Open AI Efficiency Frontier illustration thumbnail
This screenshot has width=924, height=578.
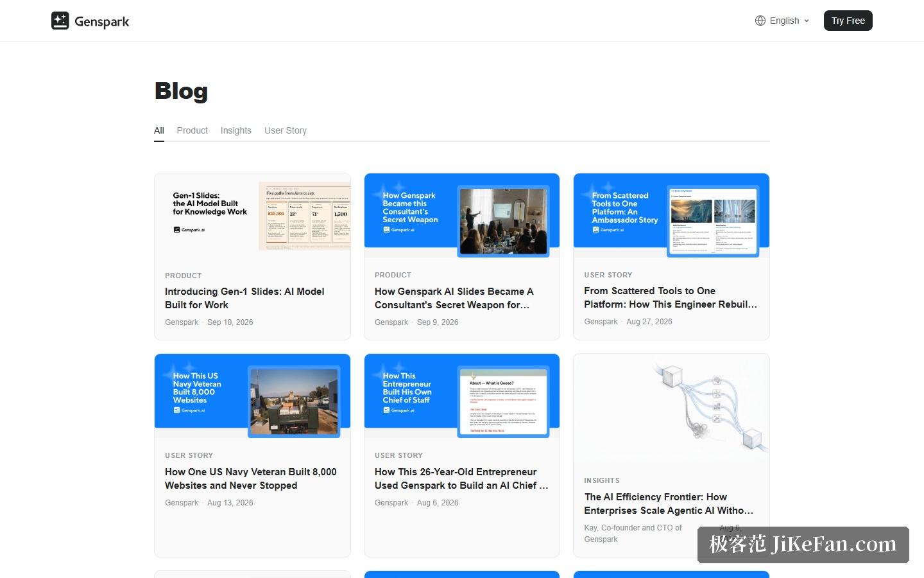pyautogui.click(x=671, y=409)
